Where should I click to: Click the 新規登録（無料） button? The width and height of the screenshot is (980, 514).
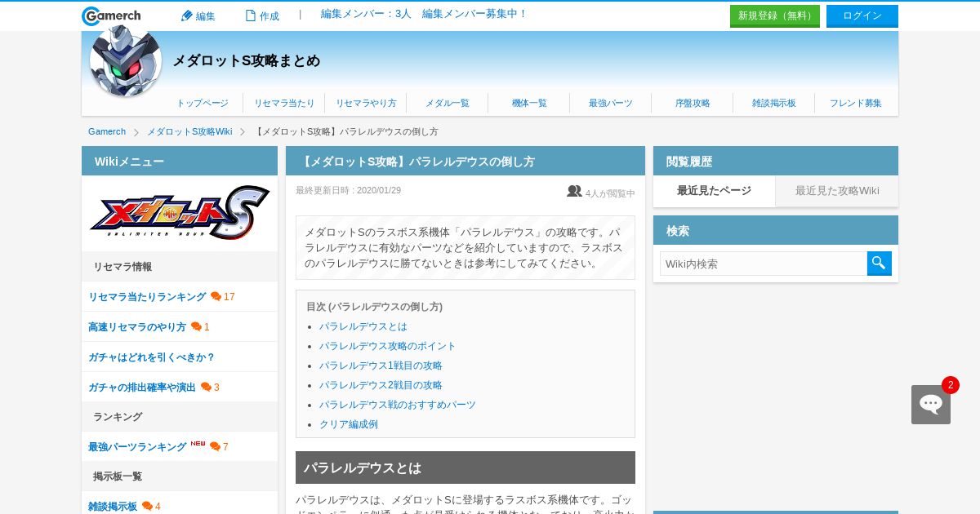point(775,16)
